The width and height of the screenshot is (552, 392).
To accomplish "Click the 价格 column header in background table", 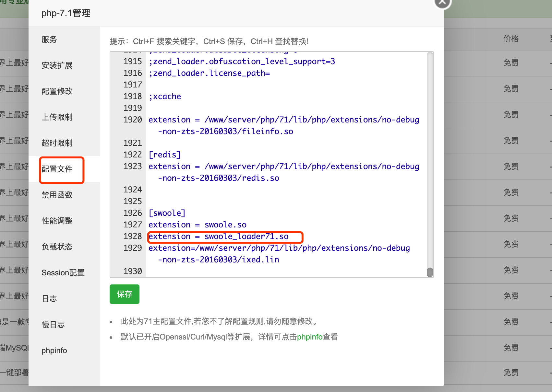I will click(x=511, y=39).
